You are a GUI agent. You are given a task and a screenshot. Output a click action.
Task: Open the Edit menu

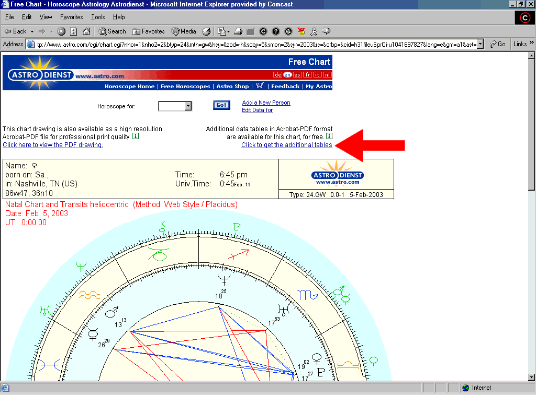(26, 17)
